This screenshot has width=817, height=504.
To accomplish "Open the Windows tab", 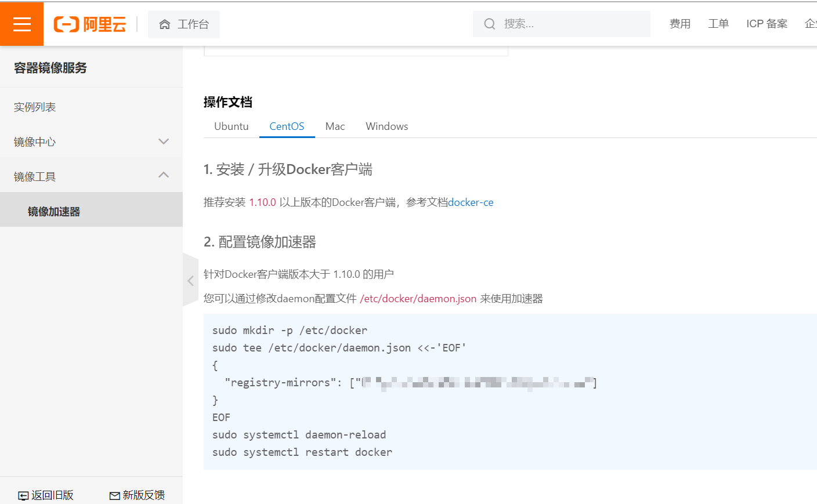I will pyautogui.click(x=386, y=126).
